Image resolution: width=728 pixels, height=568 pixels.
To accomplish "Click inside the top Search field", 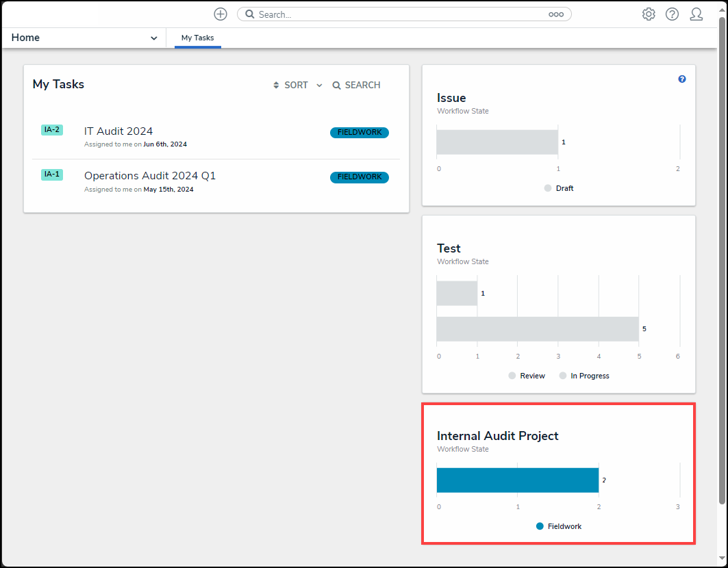I will 397,14.
